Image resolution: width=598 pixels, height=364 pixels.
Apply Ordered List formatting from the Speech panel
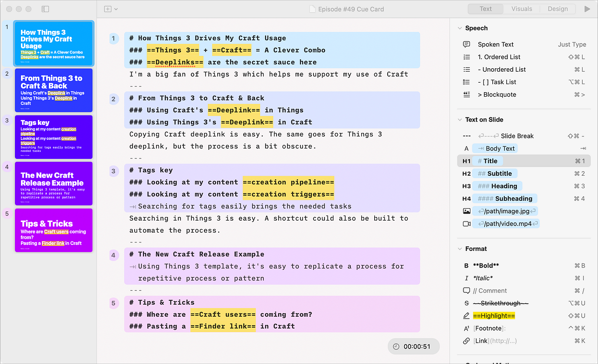point(466,57)
